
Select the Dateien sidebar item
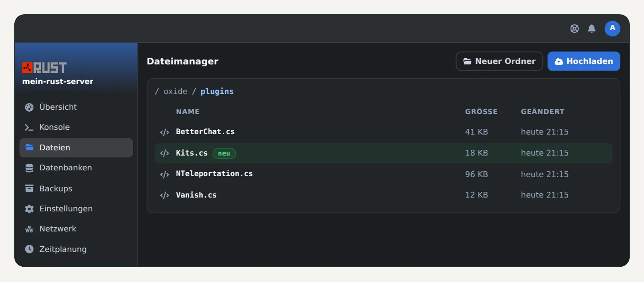click(x=76, y=147)
